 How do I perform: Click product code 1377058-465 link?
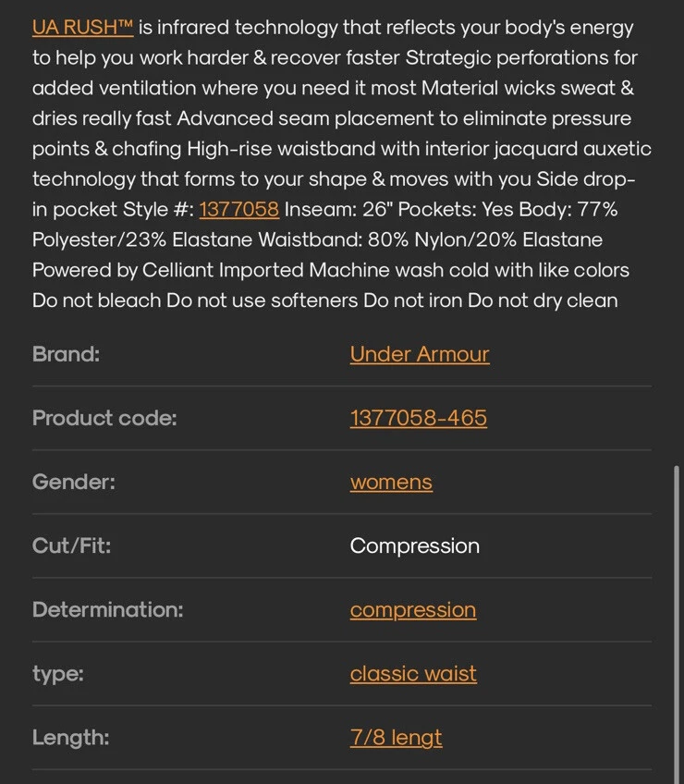click(x=418, y=418)
